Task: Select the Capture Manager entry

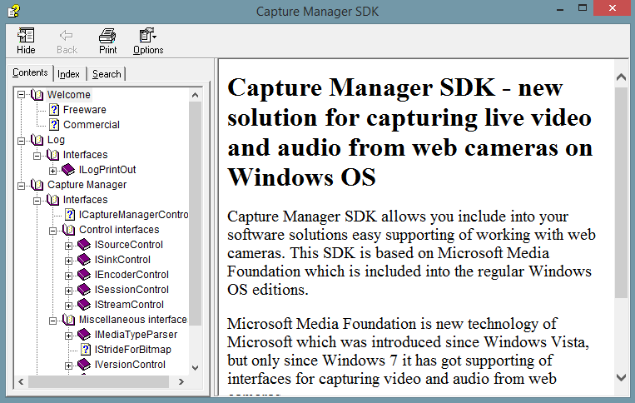Action: (x=87, y=185)
